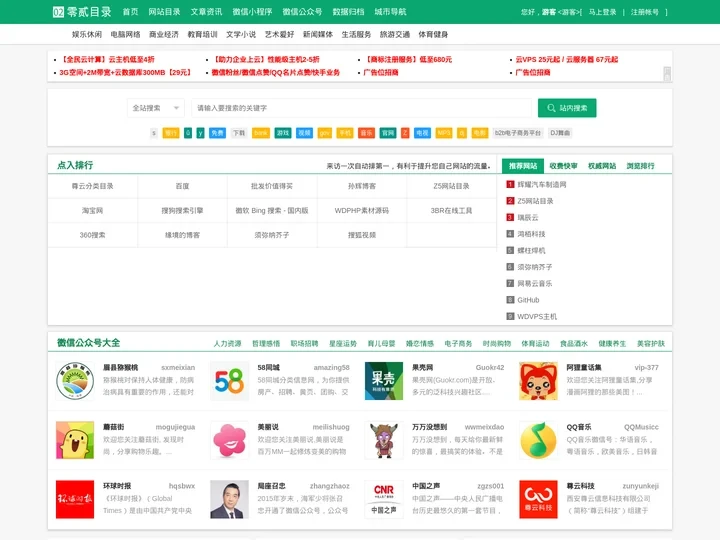
Task: Open the 环球时报 red logo
Action: (75, 500)
